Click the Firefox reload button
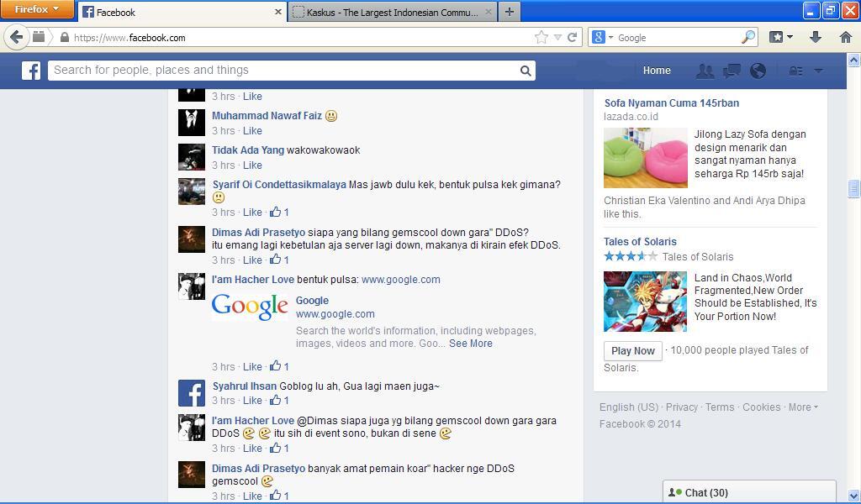The width and height of the screenshot is (861, 504). [573, 37]
